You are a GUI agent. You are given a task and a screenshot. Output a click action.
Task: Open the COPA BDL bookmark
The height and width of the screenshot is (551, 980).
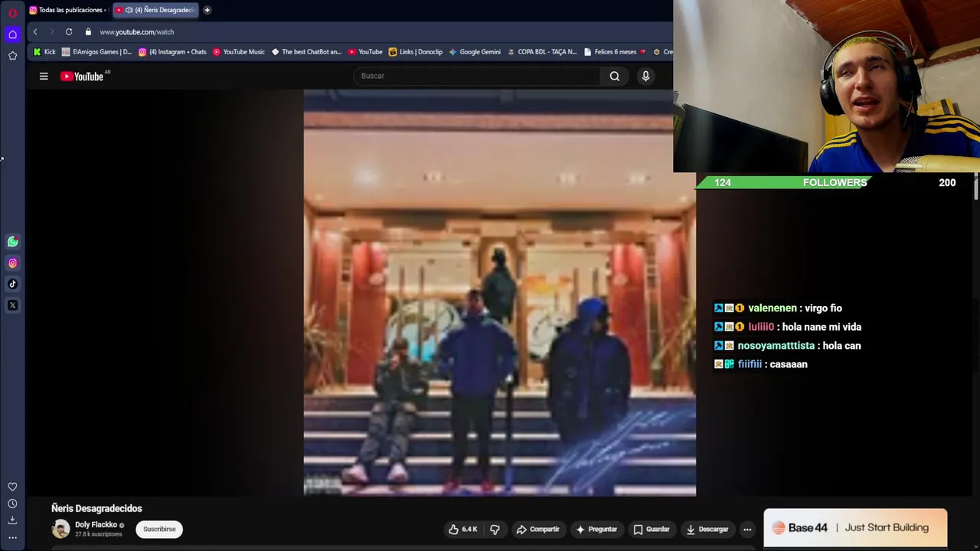(x=542, y=52)
